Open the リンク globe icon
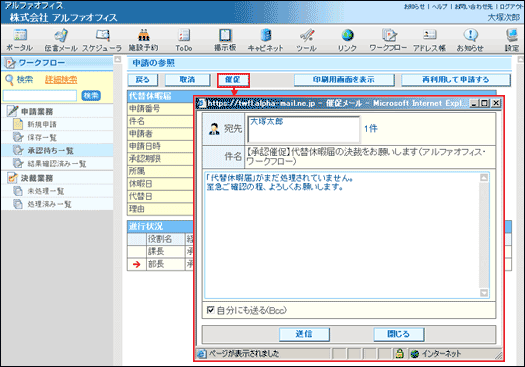Image resolution: width=525 pixels, height=367 pixels. coord(347,35)
